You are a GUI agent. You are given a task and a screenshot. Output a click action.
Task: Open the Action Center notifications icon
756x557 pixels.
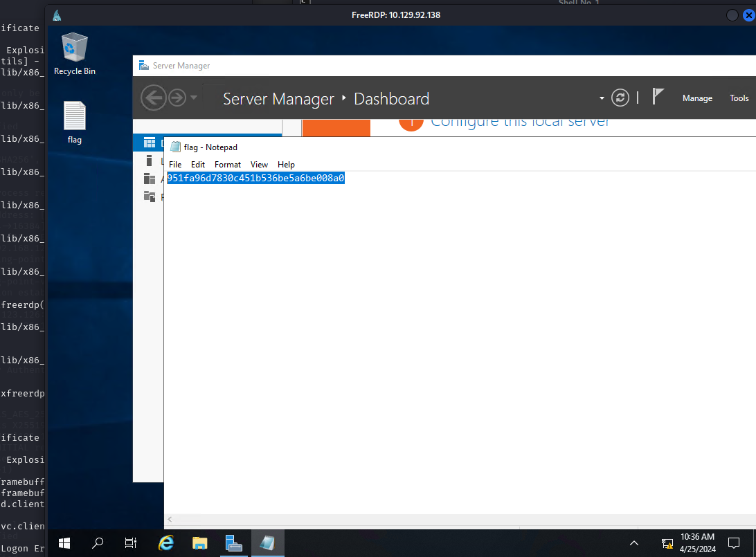[734, 544]
